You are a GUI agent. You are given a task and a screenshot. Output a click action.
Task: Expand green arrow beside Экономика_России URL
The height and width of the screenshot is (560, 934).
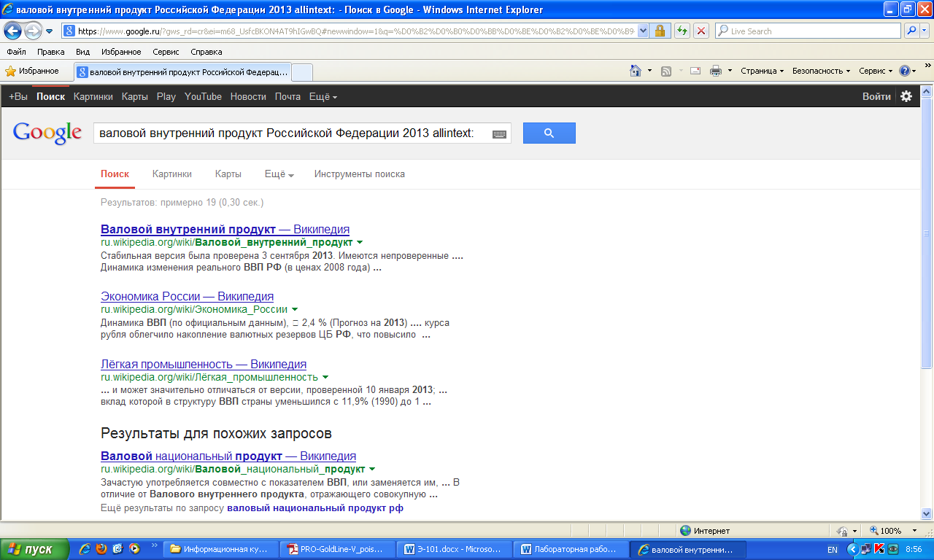[x=295, y=310]
